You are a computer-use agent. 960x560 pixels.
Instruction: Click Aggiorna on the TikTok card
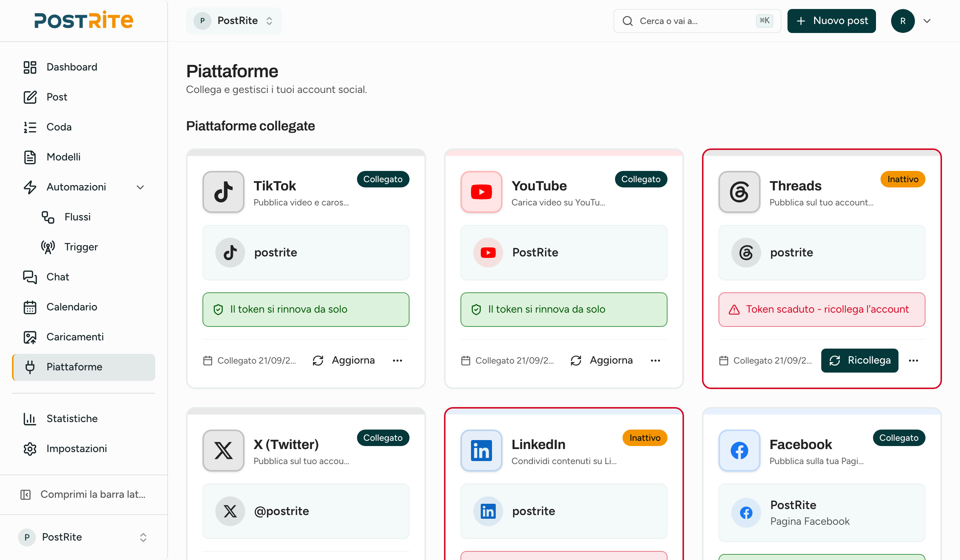[x=343, y=361]
